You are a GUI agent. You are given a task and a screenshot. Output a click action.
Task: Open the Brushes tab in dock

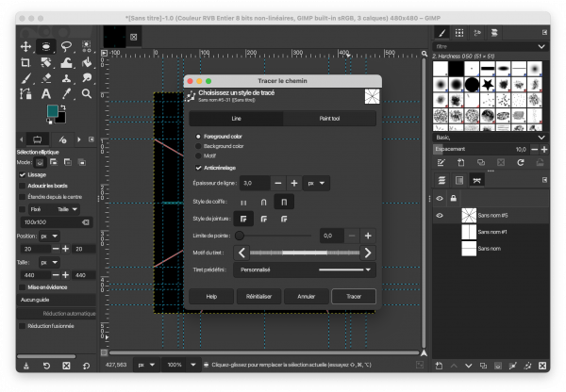(x=441, y=33)
